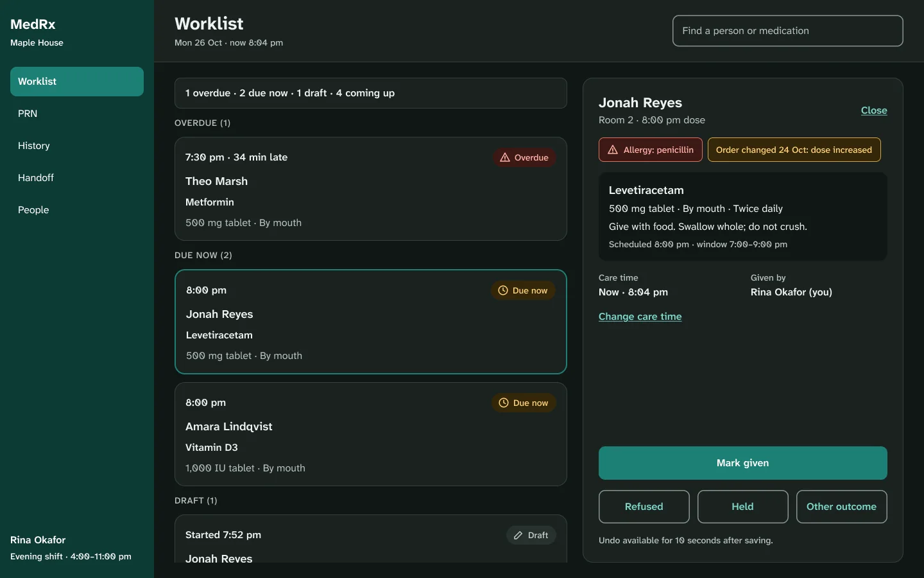Navigate to Handoff
Image resolution: width=924 pixels, height=578 pixels.
pyautogui.click(x=77, y=178)
